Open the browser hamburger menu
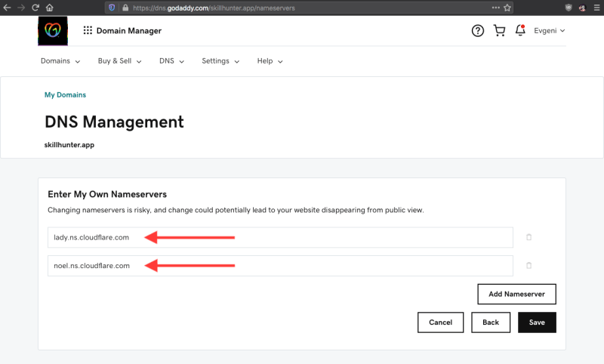The height and width of the screenshot is (364, 604). point(596,8)
